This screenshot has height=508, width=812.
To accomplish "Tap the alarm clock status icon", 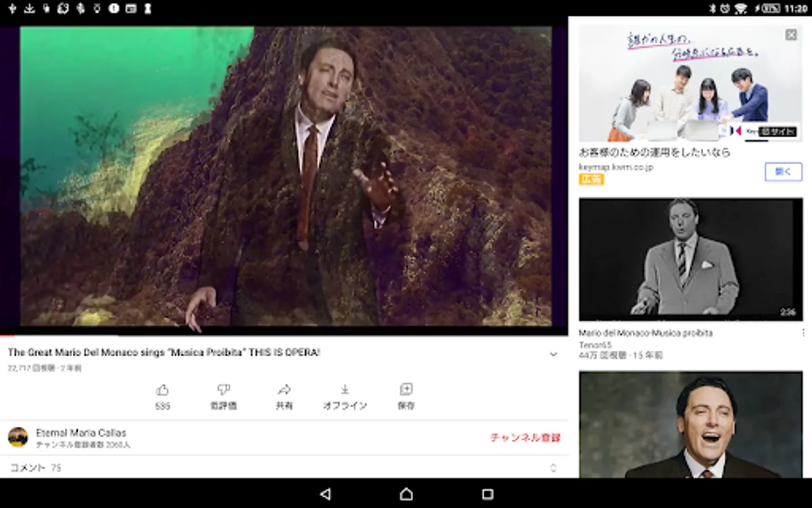I will pos(725,8).
